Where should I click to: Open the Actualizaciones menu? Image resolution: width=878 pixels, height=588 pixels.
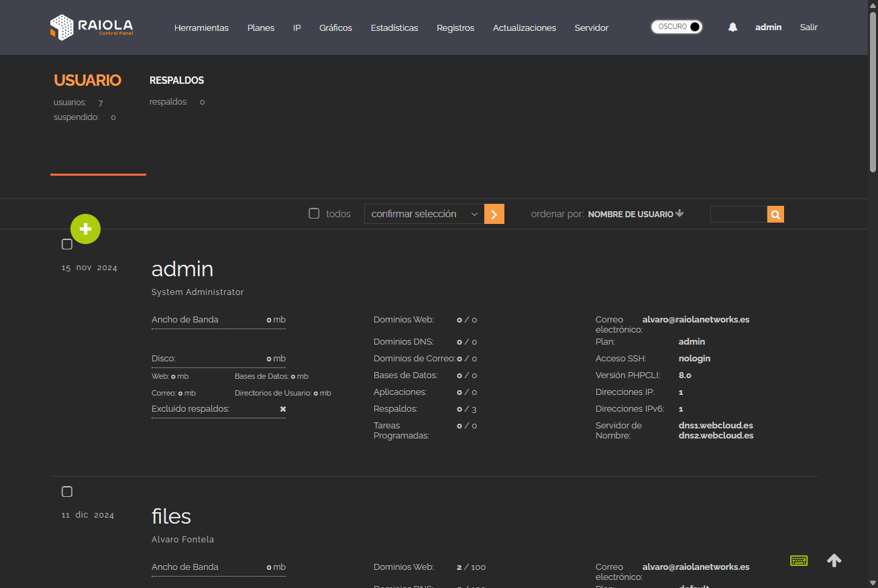coord(525,27)
